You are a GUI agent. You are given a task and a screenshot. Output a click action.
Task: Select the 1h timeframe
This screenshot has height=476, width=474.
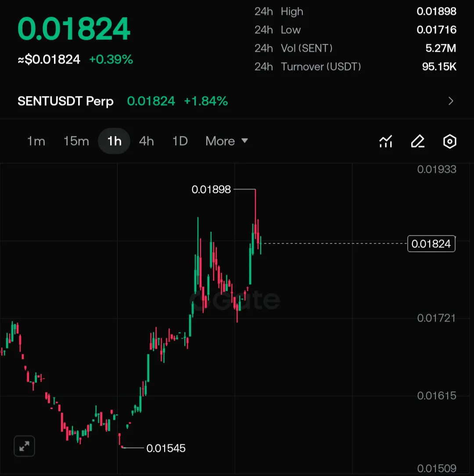coord(114,141)
